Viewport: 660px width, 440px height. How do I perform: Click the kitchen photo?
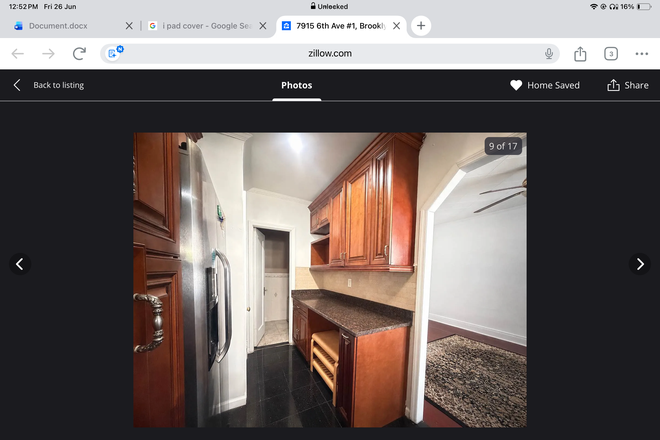(330, 280)
